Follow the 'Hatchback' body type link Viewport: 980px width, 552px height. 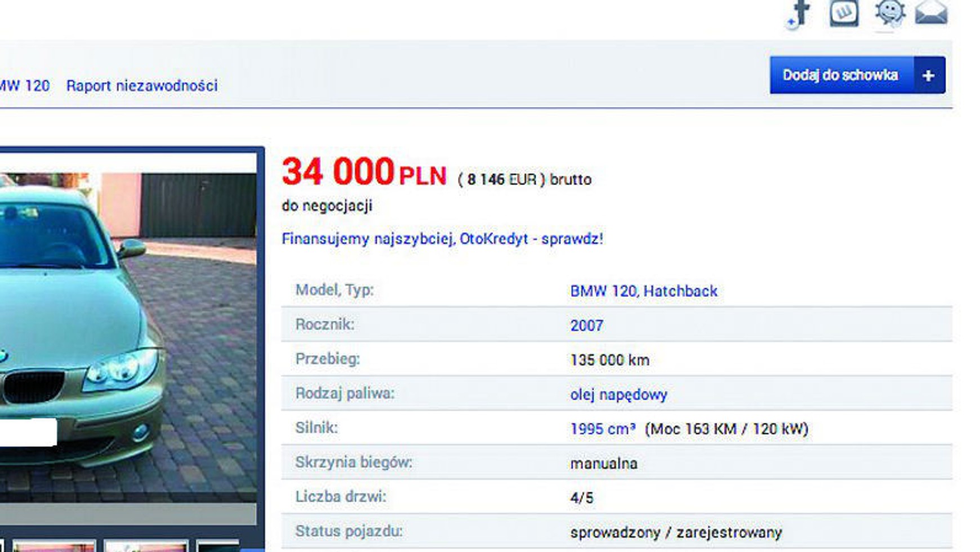pos(680,291)
